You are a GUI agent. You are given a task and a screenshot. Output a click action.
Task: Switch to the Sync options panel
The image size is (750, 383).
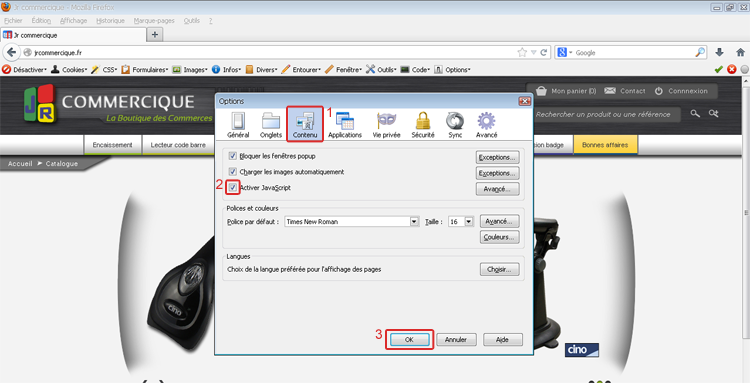point(455,125)
